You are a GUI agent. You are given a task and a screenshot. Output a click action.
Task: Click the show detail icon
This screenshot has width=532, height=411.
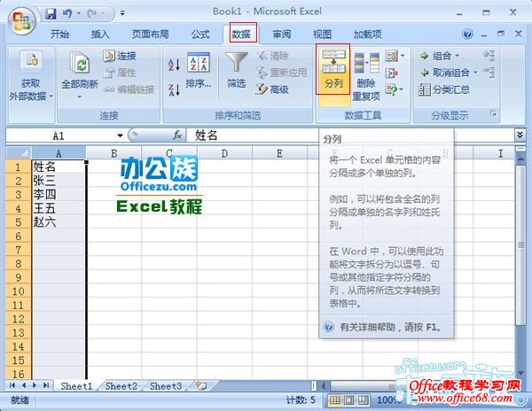(489, 55)
